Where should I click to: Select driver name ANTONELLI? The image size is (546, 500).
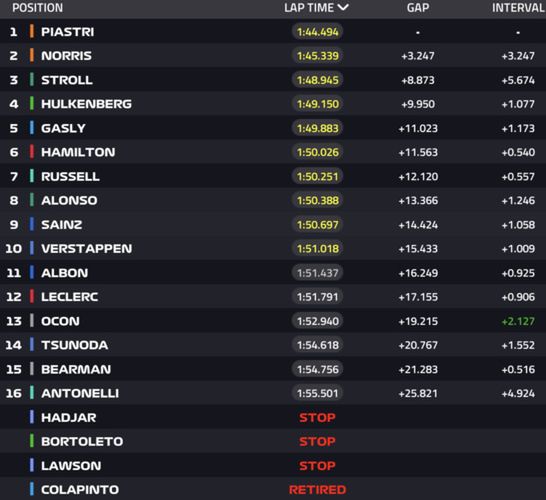coord(80,393)
